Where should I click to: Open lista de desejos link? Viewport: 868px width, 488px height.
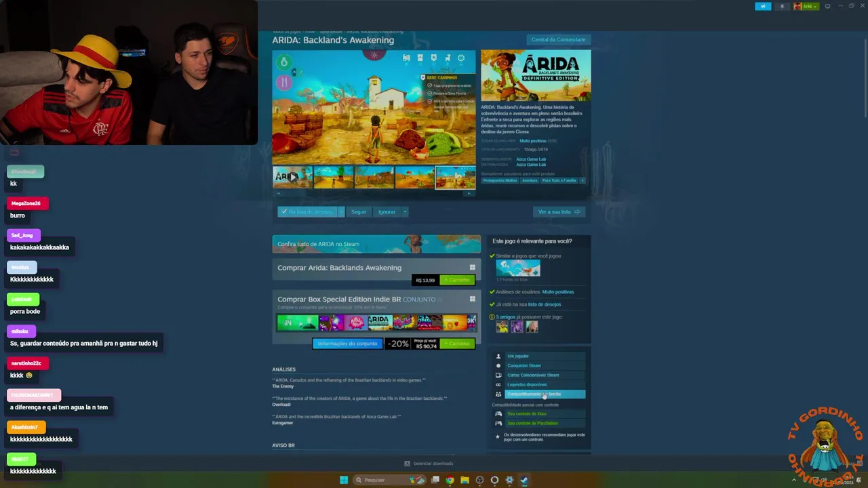point(544,304)
